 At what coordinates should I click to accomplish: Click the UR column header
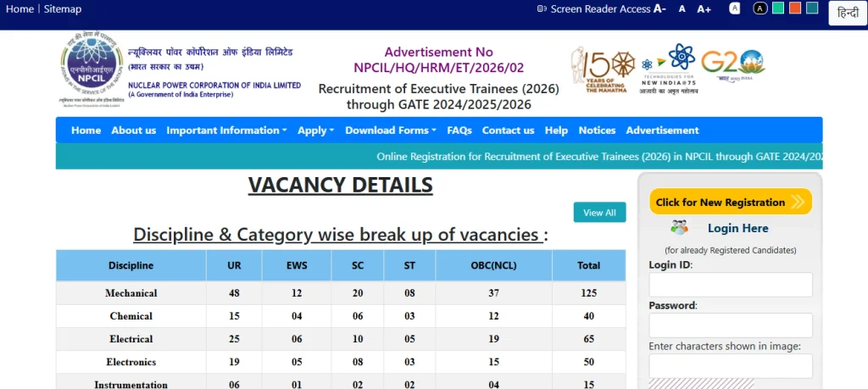click(234, 265)
